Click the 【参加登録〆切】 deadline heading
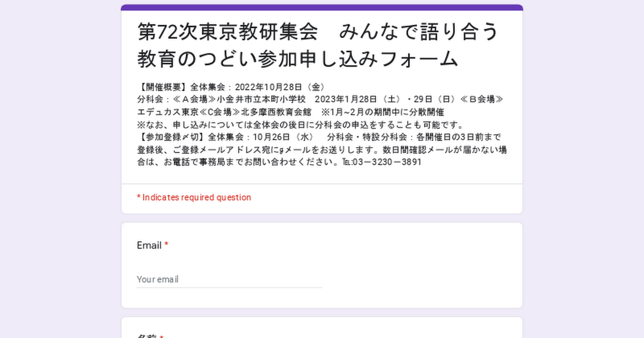 (x=171, y=137)
